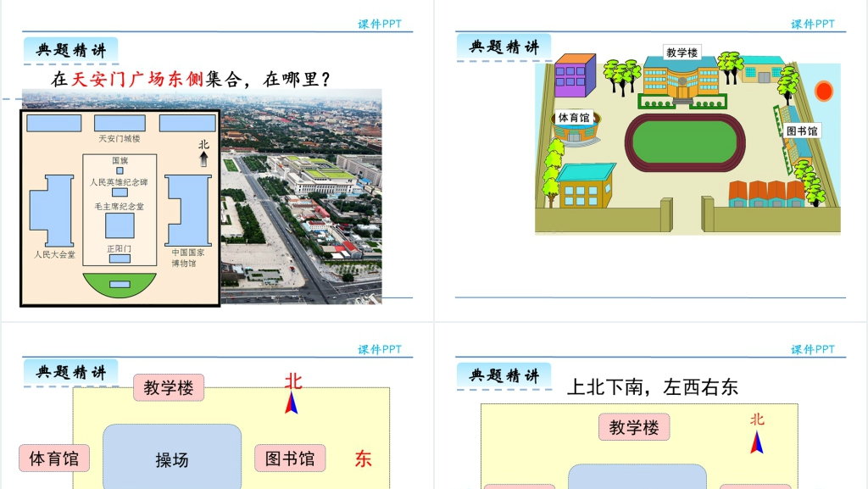
Task: Click the compass arrow under 上北下南 heading
Action: click(x=756, y=442)
